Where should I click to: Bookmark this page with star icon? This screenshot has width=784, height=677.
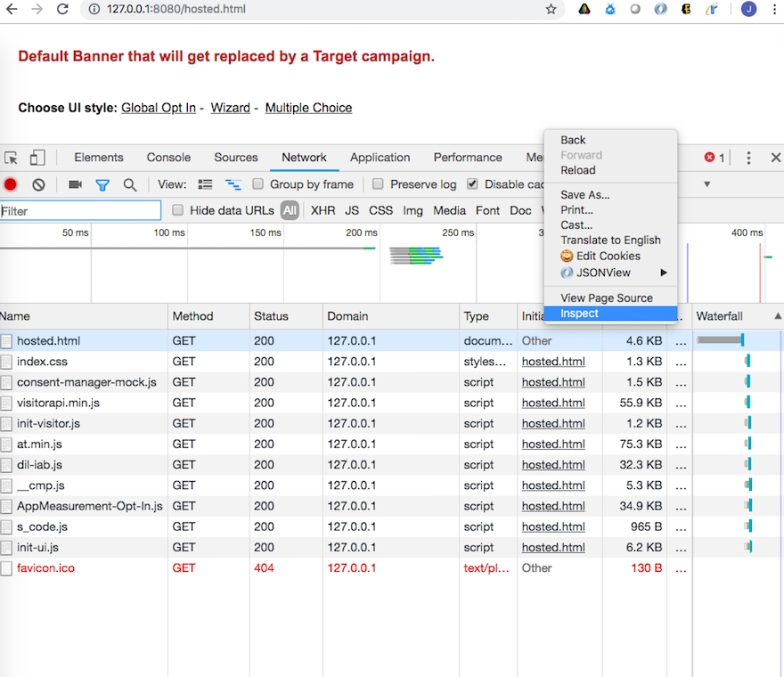[x=551, y=10]
